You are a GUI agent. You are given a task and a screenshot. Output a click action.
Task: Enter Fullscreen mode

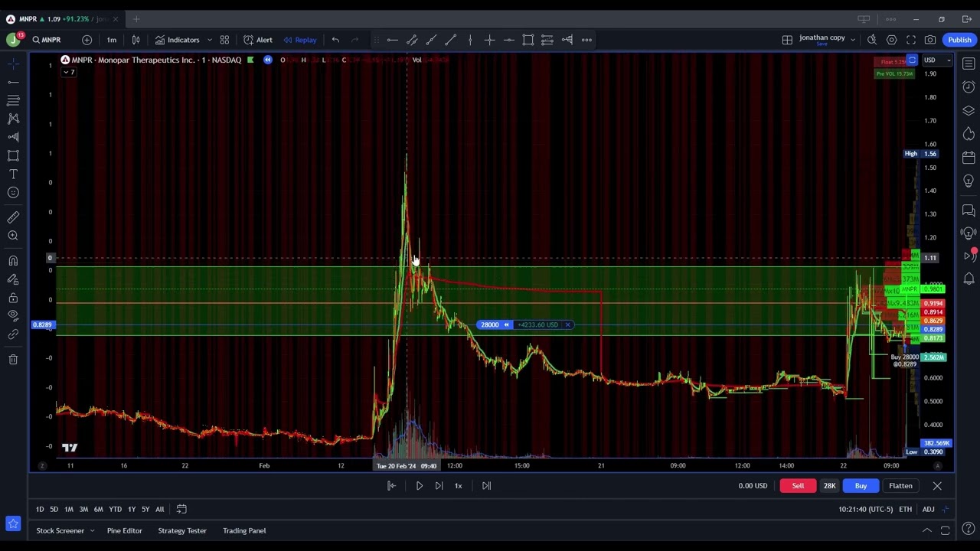click(911, 40)
